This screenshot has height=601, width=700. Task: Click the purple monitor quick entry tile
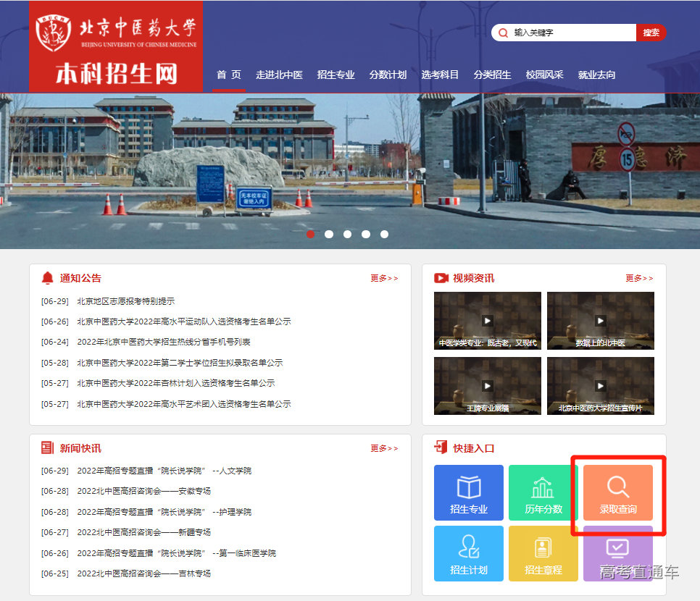click(617, 552)
